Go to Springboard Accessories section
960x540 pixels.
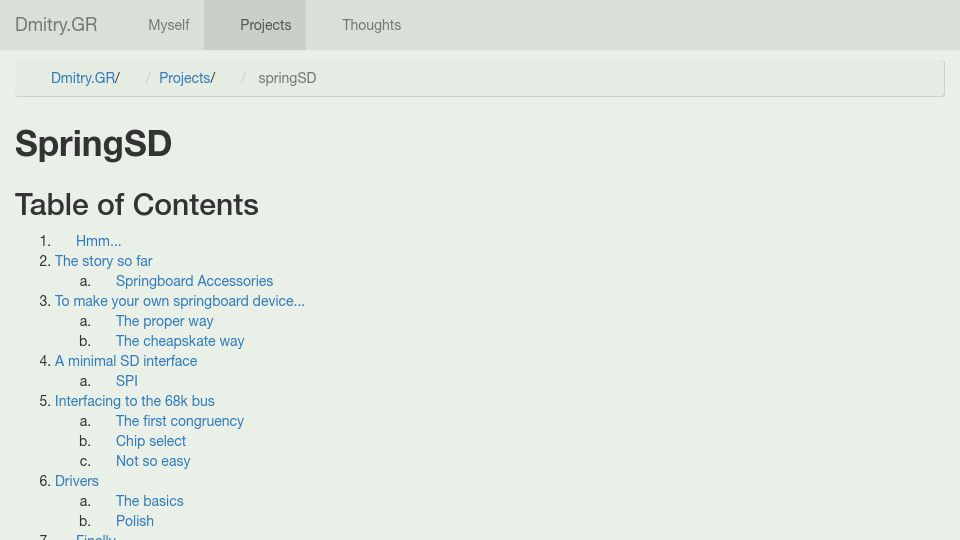194,281
